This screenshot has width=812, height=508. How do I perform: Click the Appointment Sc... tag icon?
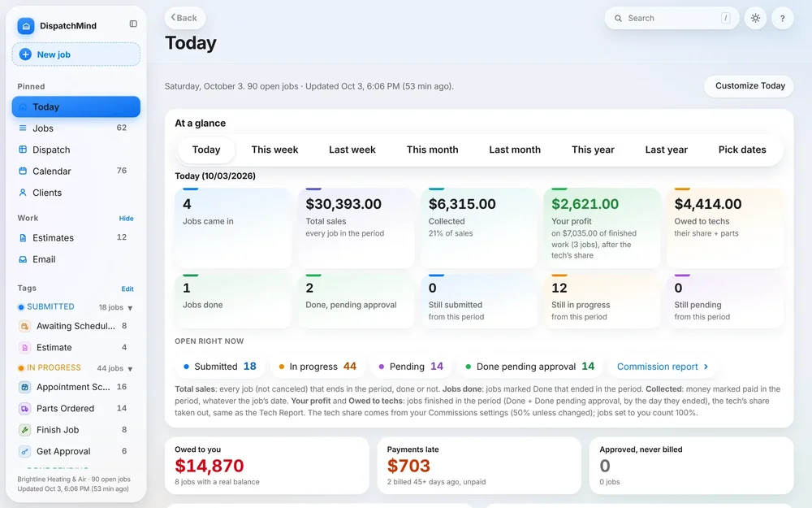24,387
